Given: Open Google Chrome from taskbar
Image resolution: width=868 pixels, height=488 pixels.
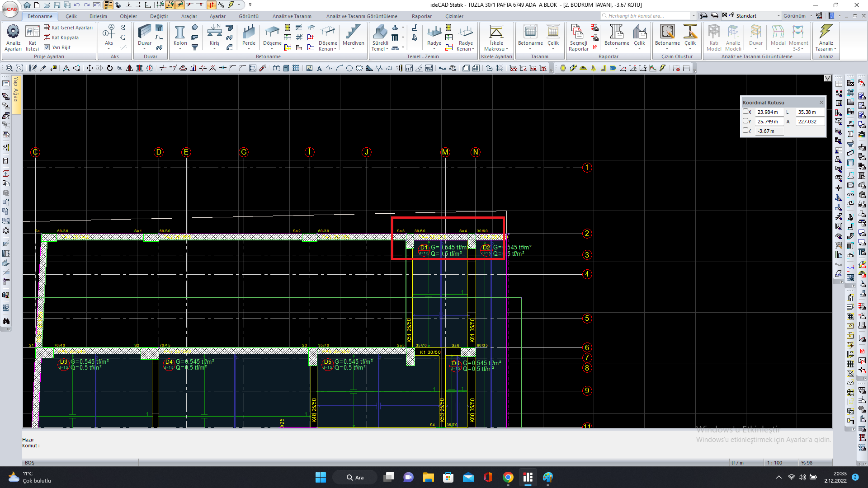Looking at the screenshot, I should [508, 478].
